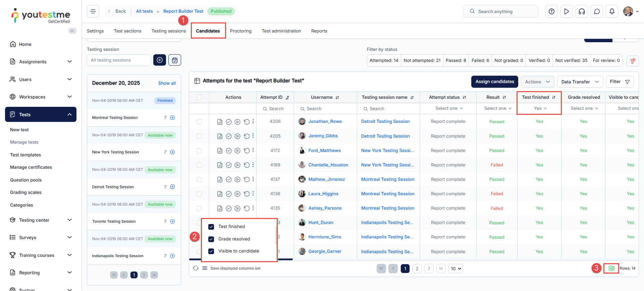The height and width of the screenshot is (291, 644).
Task: Uncheck the Grade resolved column checkbox
Action: click(211, 239)
